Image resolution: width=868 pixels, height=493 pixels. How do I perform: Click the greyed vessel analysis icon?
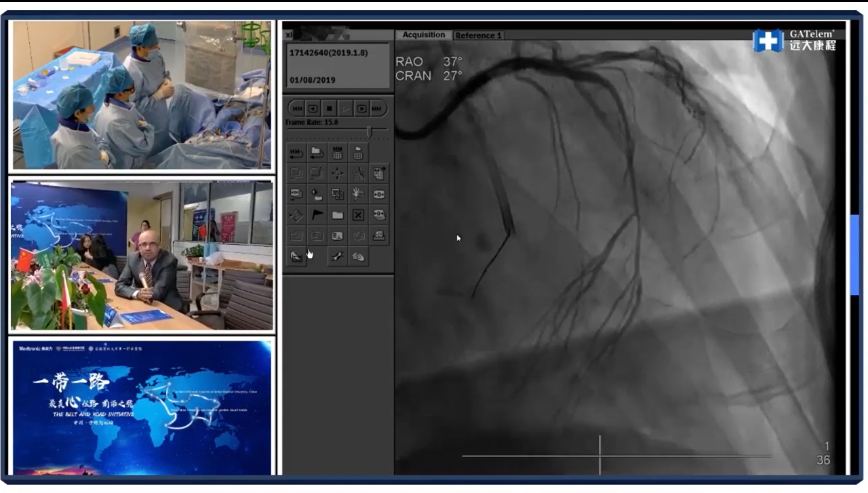tap(358, 174)
